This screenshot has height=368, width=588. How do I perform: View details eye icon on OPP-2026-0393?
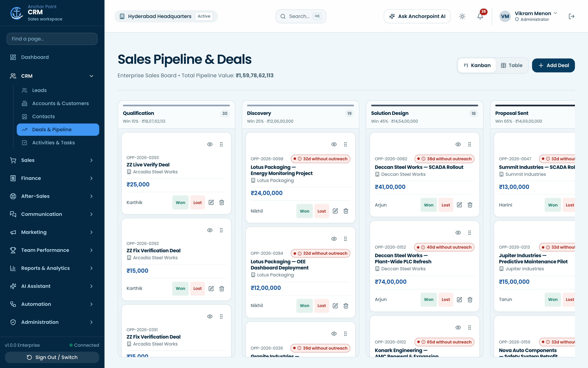[210, 144]
